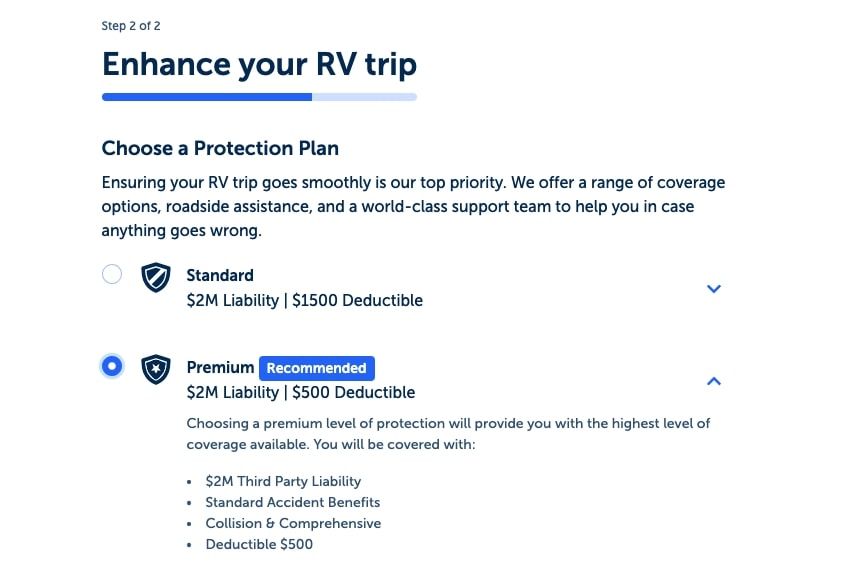
Task: Click the "Collision & Comprehensive" bullet
Action: (x=293, y=523)
